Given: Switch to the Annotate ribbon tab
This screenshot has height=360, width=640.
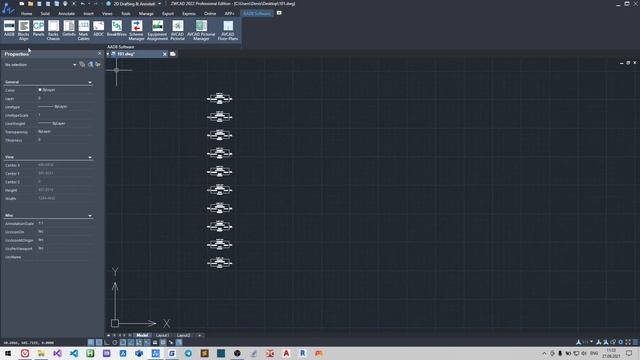Looking at the screenshot, I should tap(67, 13).
